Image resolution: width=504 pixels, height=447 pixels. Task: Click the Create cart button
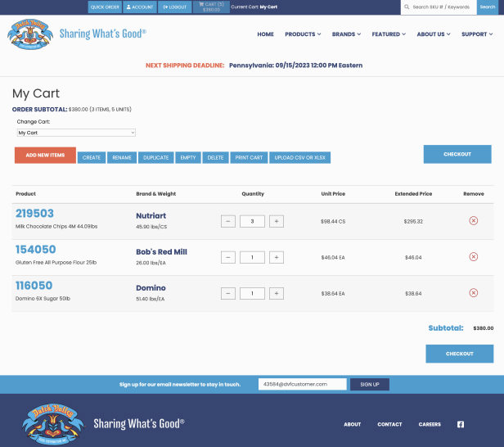(92, 157)
